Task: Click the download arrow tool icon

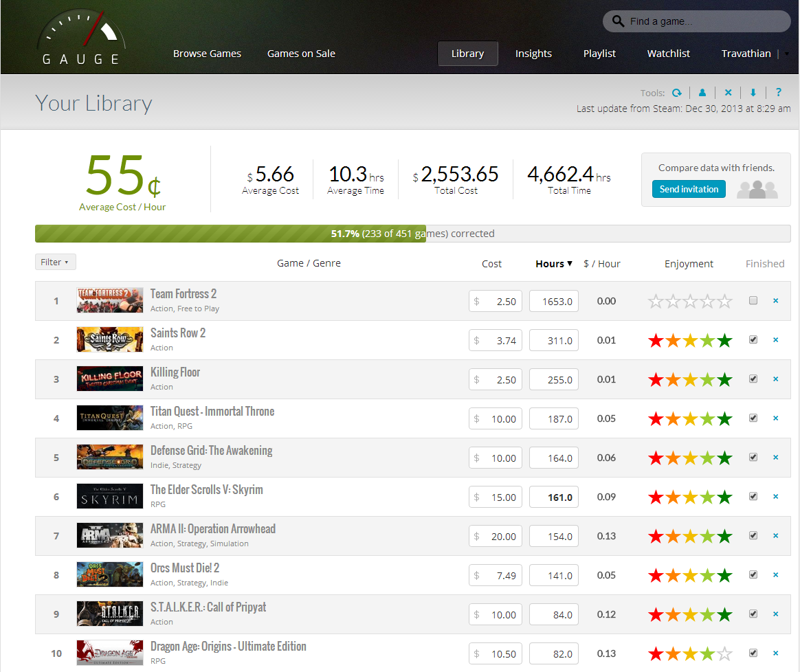Action: point(753,92)
